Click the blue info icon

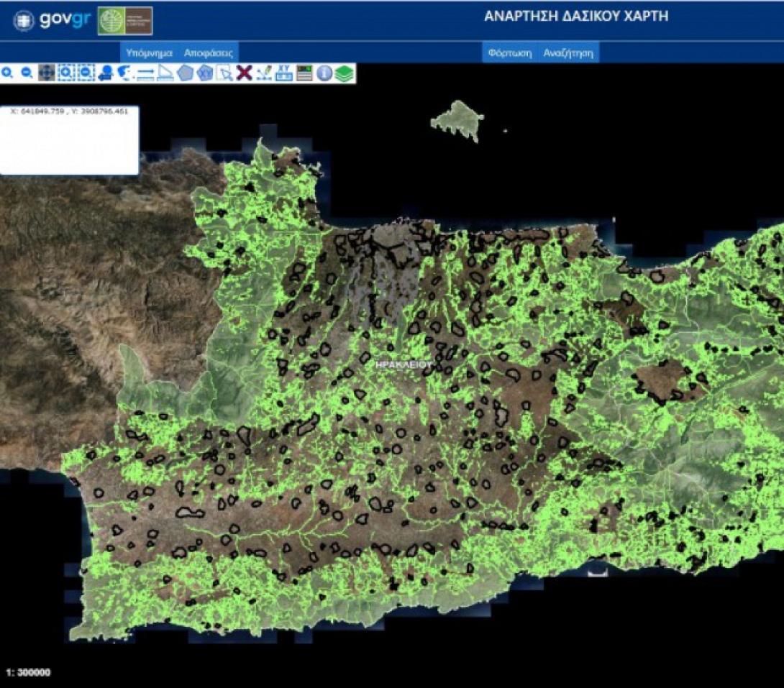(324, 73)
